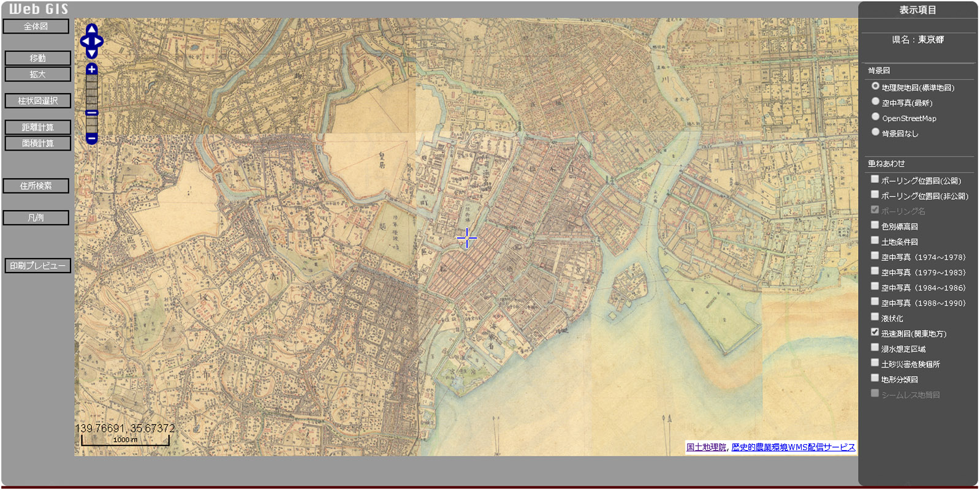980x490 pixels.
Task: Click the blue crosshair on the map
Action: click(467, 238)
